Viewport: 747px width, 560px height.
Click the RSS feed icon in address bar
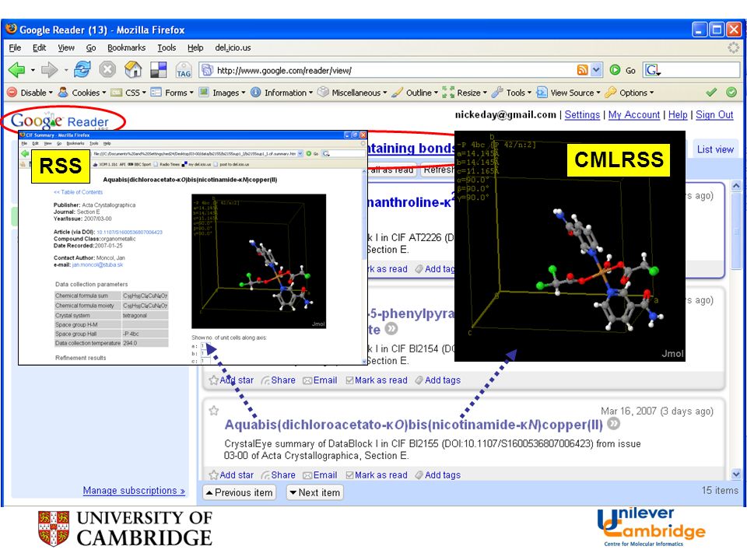tap(582, 70)
